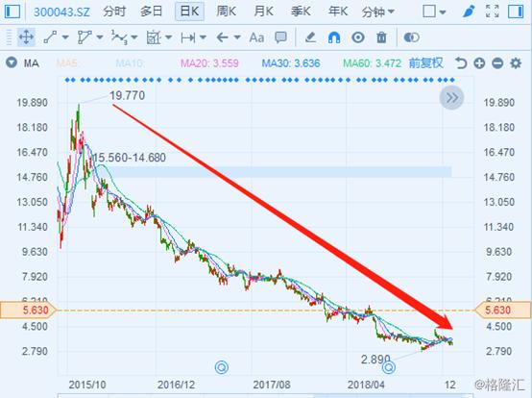
Task: Expand the wave tool dropdown arrow
Action: pyautogui.click(x=134, y=37)
